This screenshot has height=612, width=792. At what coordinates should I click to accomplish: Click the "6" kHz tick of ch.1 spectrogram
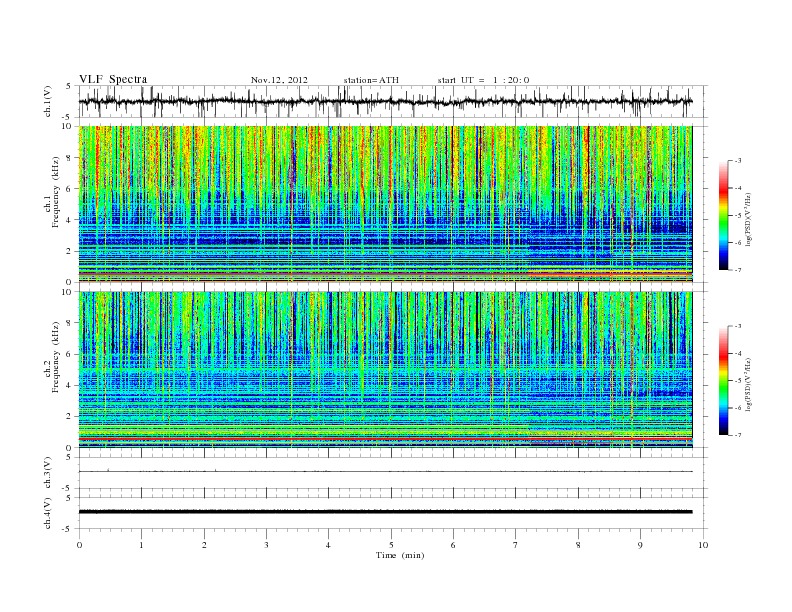(69, 189)
